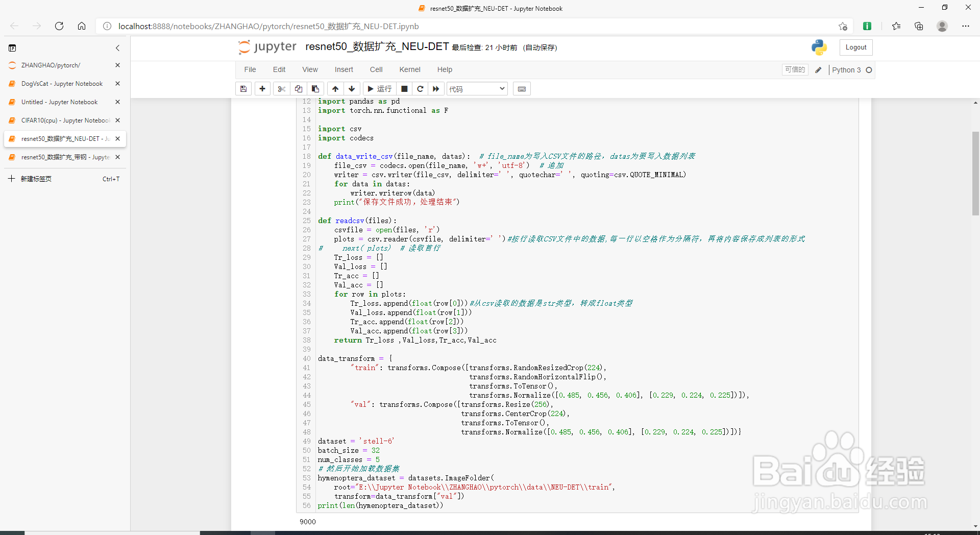Image resolution: width=980 pixels, height=535 pixels.
Task: Click the page vertical scrollbar thumb
Action: tap(975, 174)
